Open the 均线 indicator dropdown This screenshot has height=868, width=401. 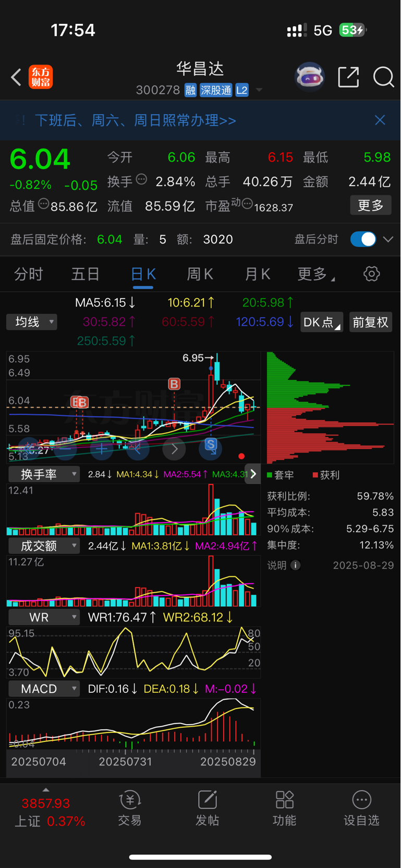(32, 322)
